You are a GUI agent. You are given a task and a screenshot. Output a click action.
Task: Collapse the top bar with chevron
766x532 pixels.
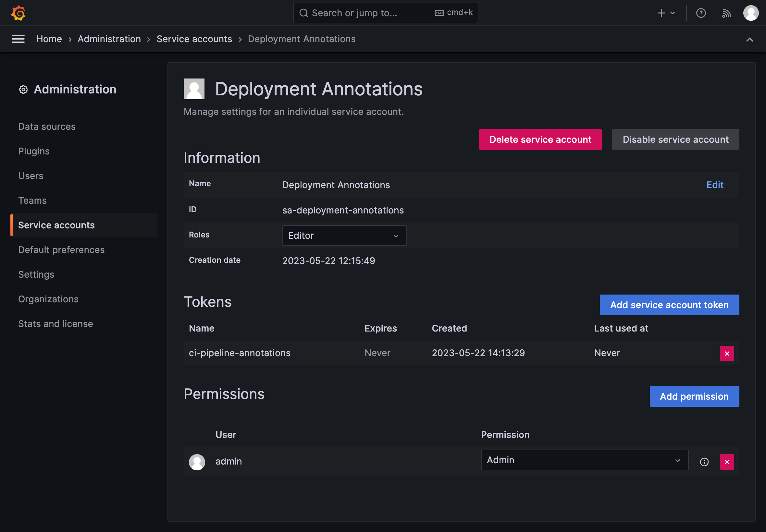749,40
